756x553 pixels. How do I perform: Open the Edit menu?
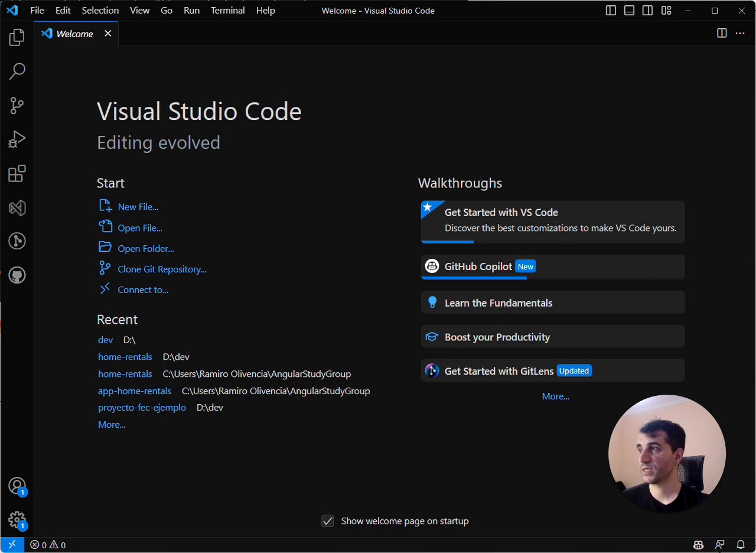(x=63, y=11)
